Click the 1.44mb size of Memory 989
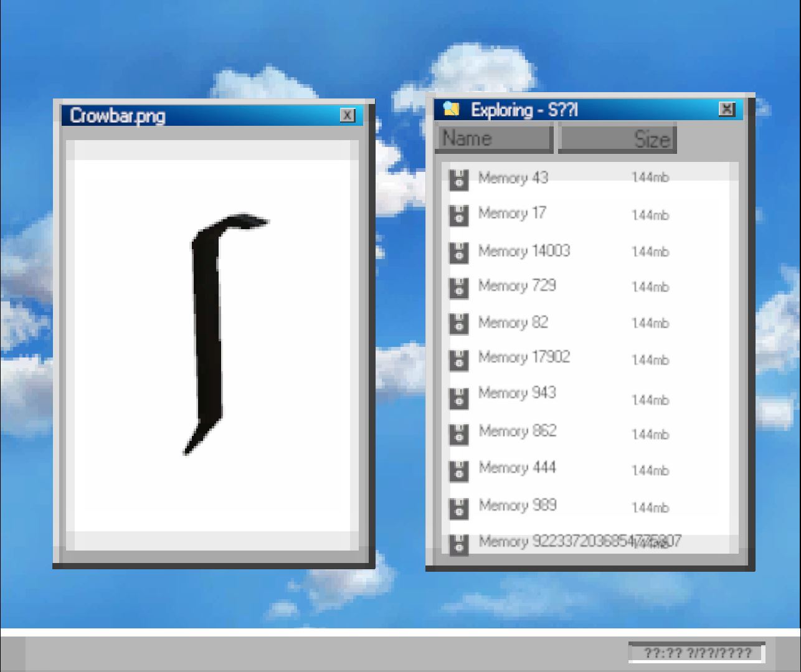The width and height of the screenshot is (801, 672). pyautogui.click(x=650, y=508)
